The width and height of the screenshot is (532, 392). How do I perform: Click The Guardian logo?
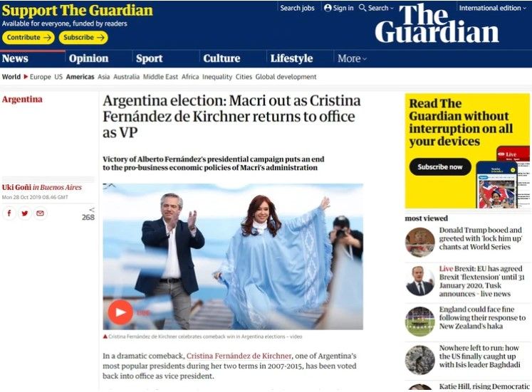coord(437,23)
